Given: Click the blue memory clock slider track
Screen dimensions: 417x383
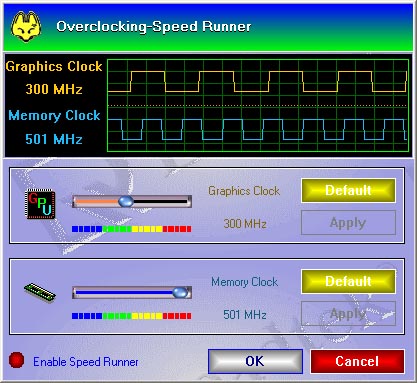Looking at the screenshot, I should coord(124,292).
